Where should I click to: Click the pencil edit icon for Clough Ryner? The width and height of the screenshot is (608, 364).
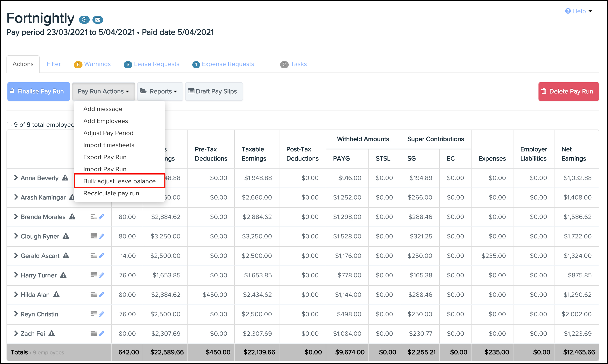coord(101,236)
